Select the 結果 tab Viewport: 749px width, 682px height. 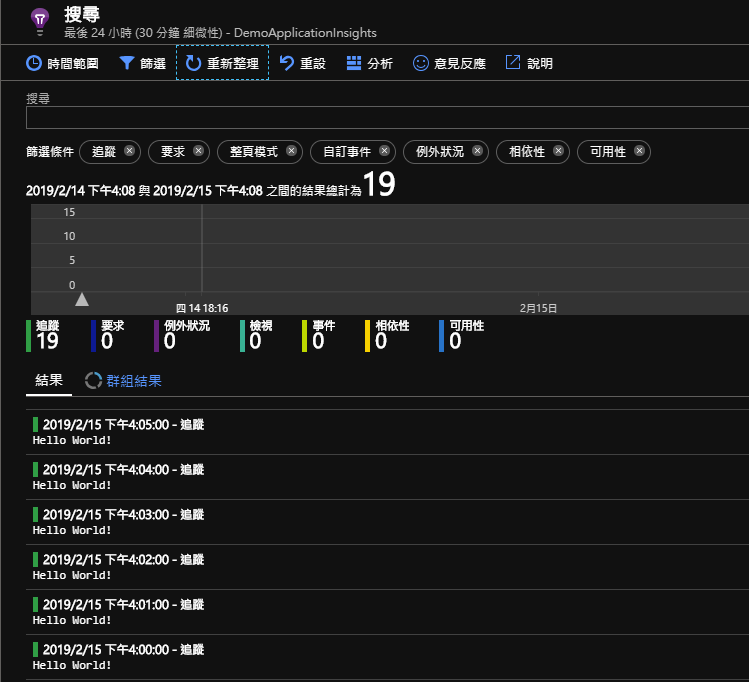48,381
